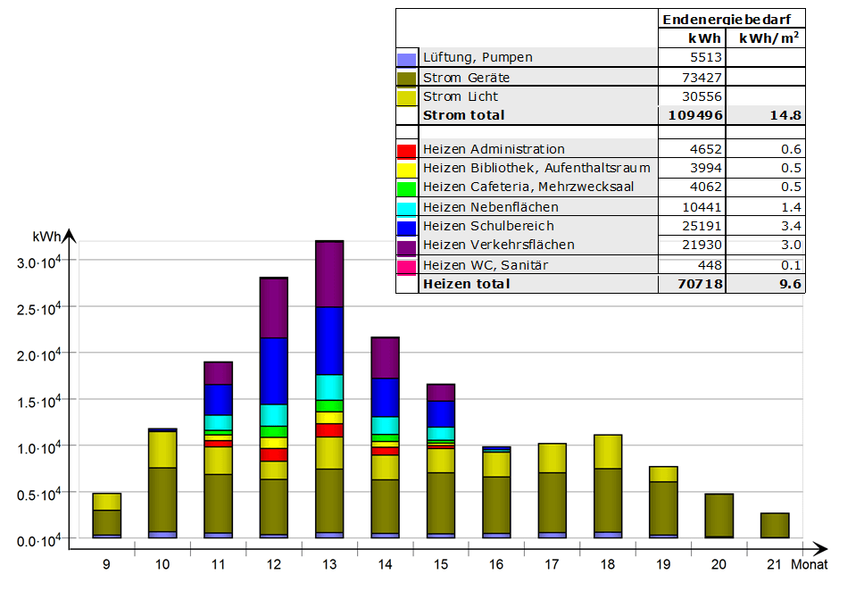
Task: Click the Monat x-axis label
Action: pyautogui.click(x=813, y=564)
